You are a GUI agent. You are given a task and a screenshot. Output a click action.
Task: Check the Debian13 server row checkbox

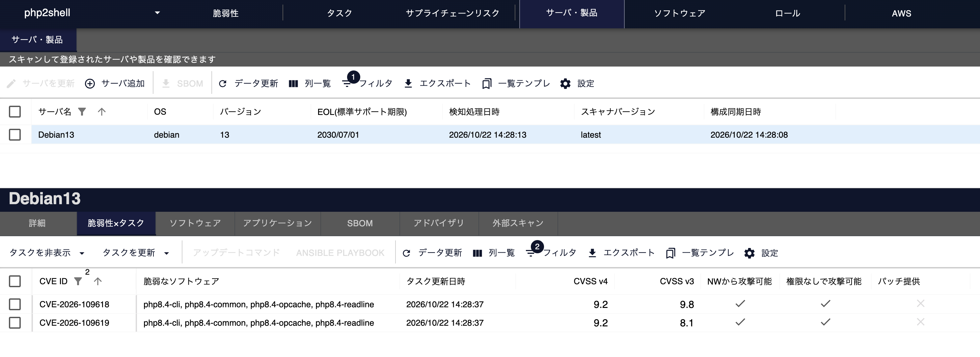point(15,135)
